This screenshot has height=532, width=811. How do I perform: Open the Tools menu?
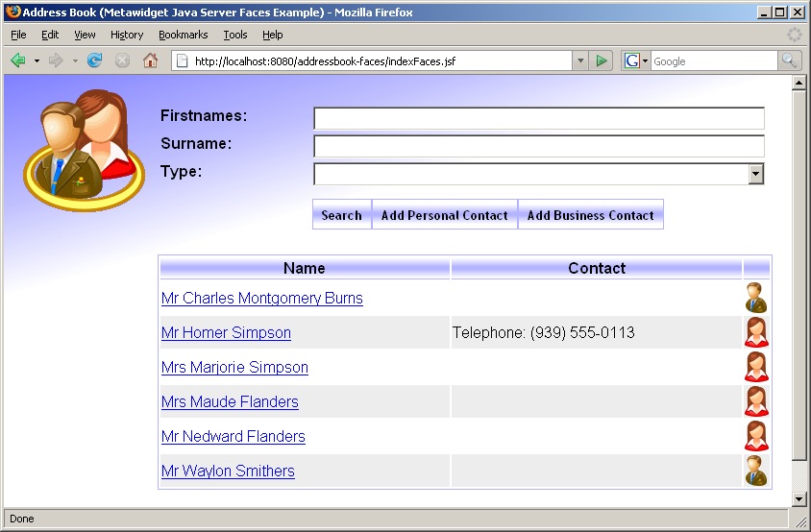click(x=234, y=35)
